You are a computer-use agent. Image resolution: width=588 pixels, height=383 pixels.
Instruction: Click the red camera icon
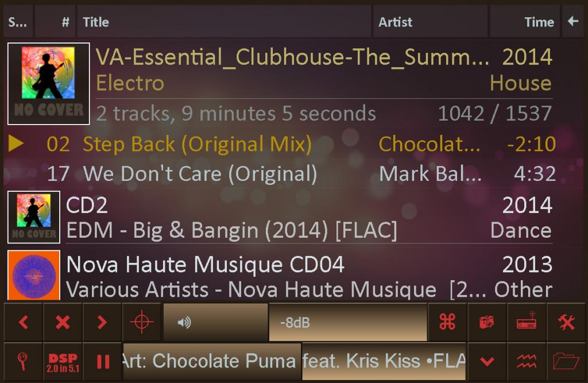[x=487, y=322]
